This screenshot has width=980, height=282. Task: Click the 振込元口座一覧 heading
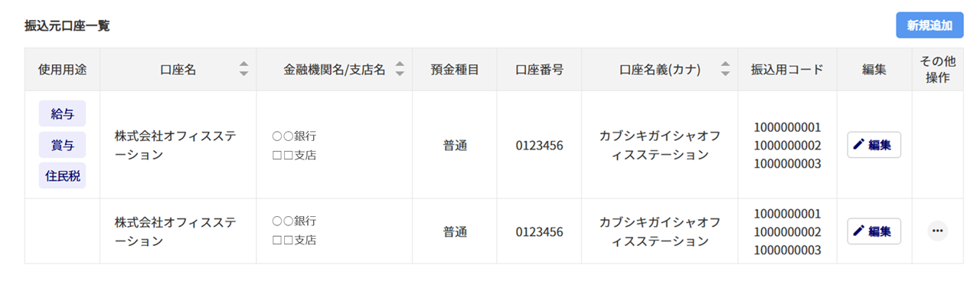click(x=67, y=25)
